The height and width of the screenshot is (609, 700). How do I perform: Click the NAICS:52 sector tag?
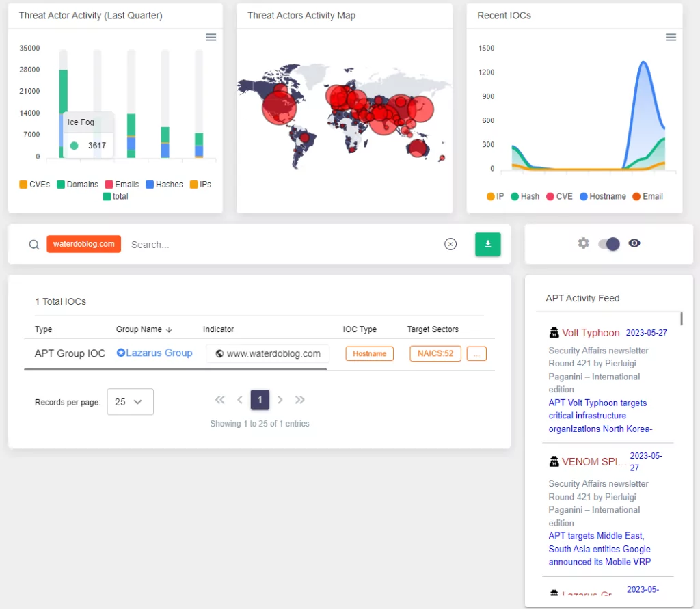pos(435,353)
